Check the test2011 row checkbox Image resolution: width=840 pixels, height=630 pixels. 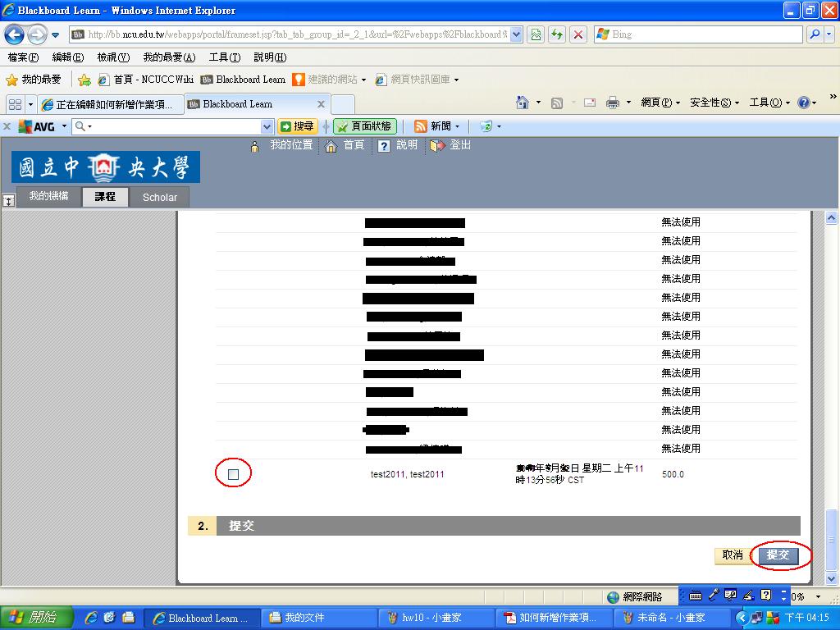[234, 474]
